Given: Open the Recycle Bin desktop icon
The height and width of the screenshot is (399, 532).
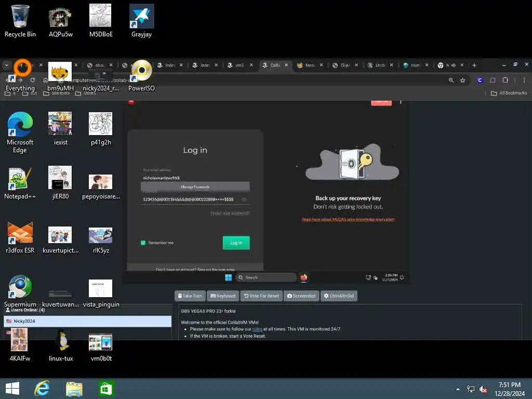Looking at the screenshot, I should [x=20, y=21].
